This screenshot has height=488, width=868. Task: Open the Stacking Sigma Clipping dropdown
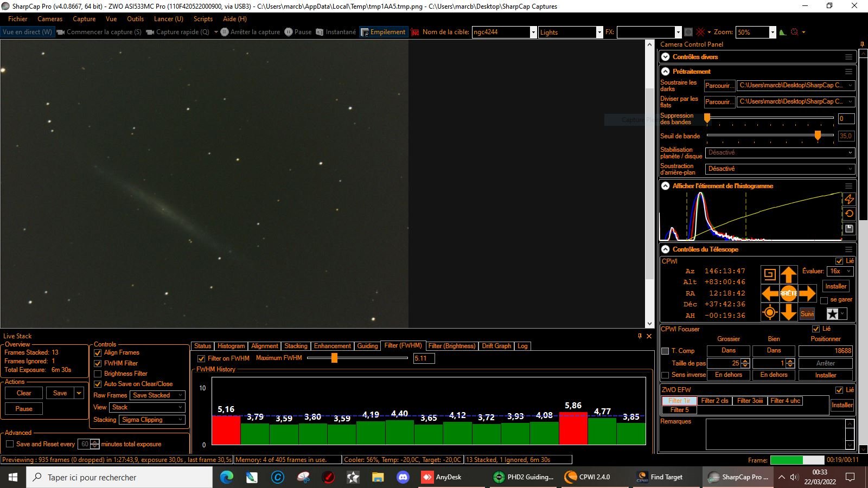[x=152, y=420]
